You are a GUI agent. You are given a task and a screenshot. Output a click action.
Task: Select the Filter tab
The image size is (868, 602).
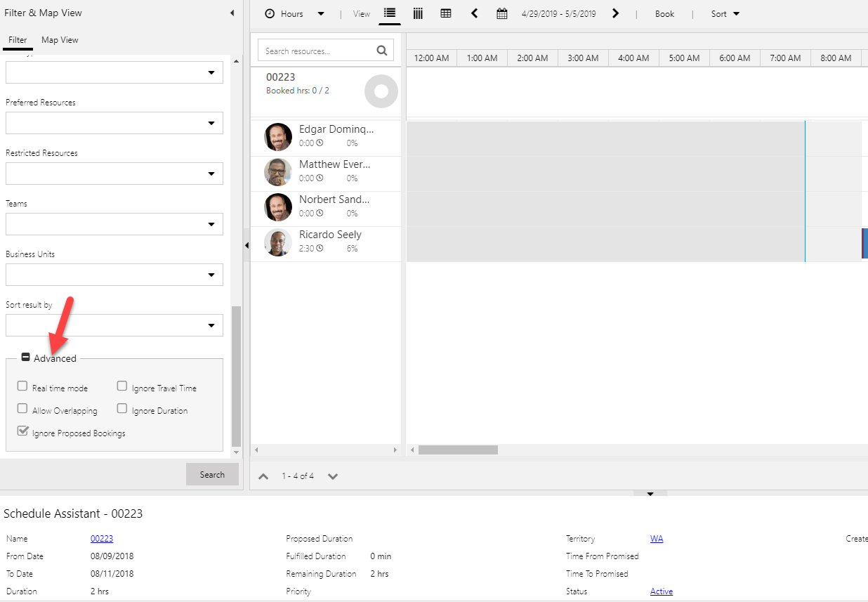tap(18, 39)
